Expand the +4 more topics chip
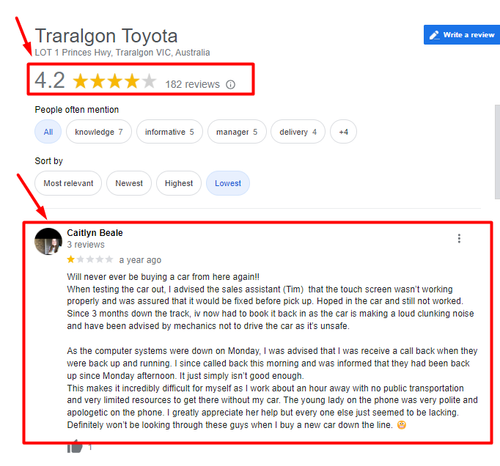500x466 pixels. (x=343, y=132)
